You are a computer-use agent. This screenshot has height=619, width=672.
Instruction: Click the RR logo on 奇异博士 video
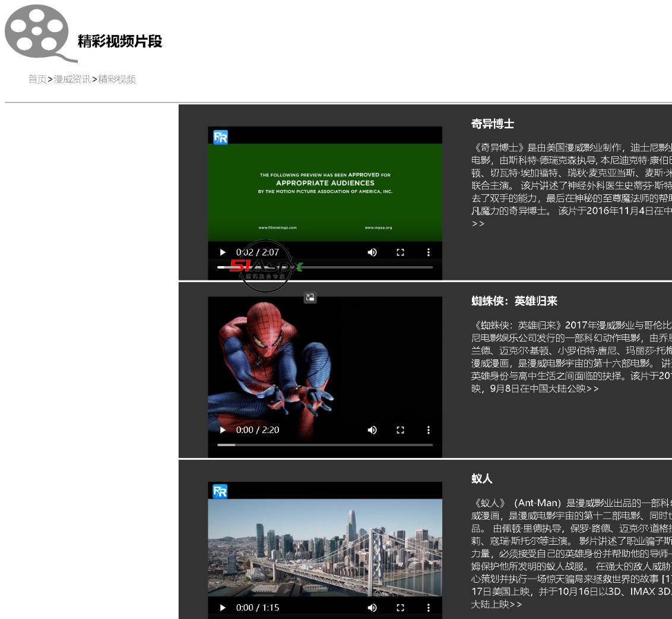coord(220,137)
